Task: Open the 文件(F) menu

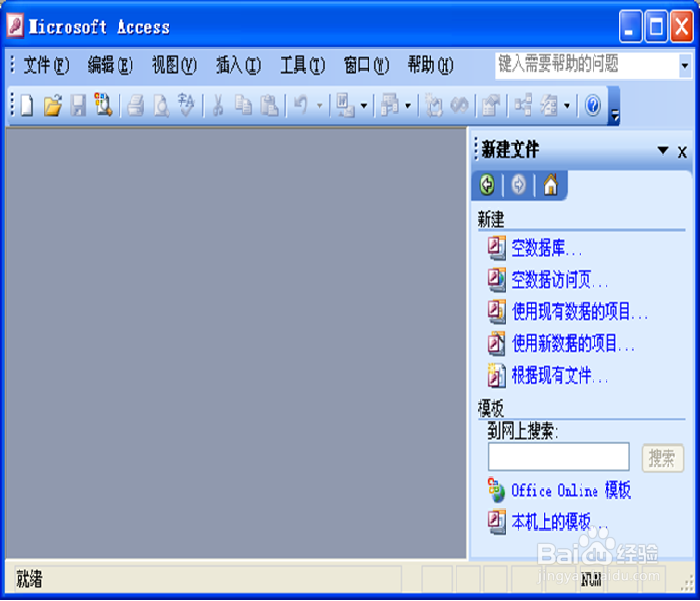Action: pos(46,66)
